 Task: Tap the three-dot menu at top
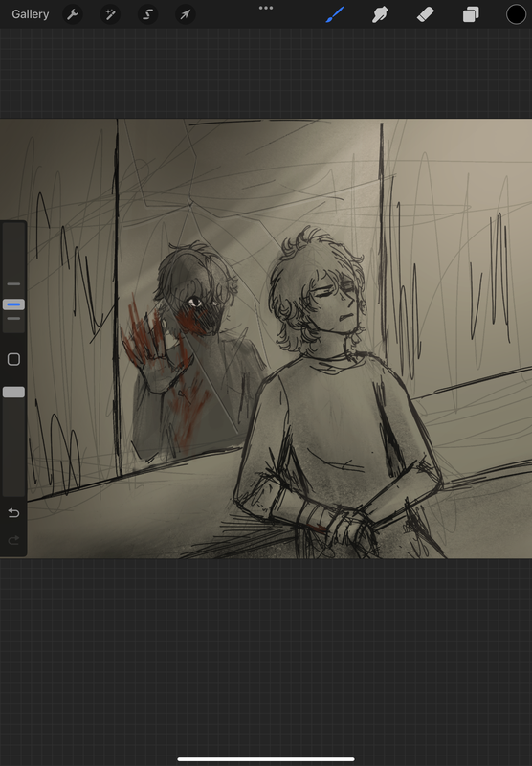(x=266, y=8)
